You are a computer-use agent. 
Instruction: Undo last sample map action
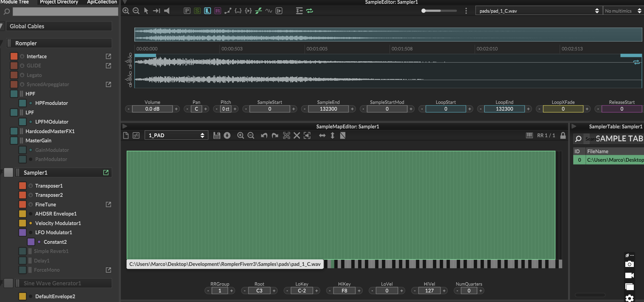click(x=264, y=136)
